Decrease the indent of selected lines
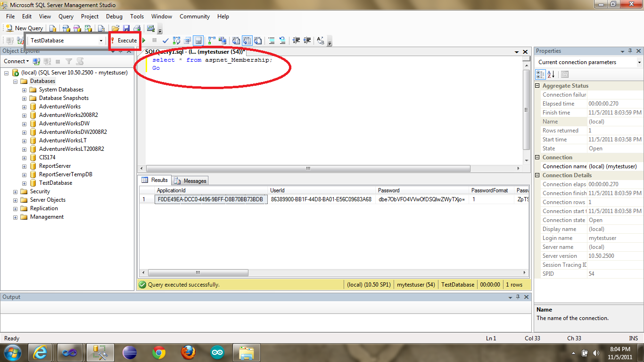This screenshot has width=644, height=362. point(296,41)
